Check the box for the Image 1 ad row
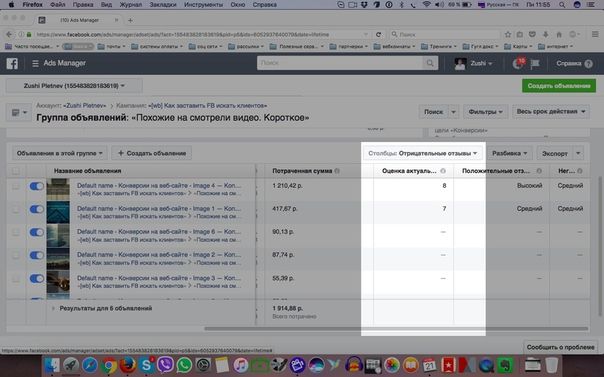This screenshot has height=377, width=604. (16, 209)
